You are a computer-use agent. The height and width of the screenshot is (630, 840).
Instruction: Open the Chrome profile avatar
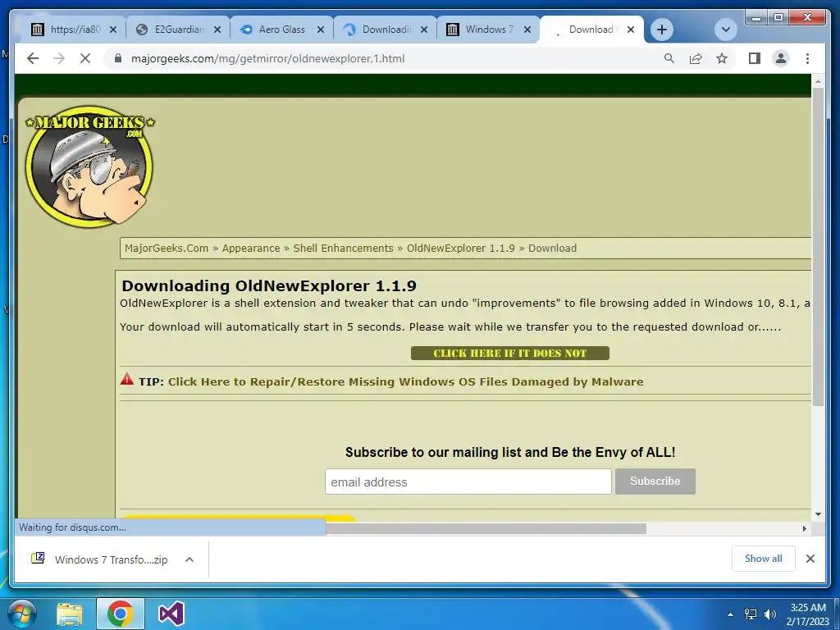[781, 58]
